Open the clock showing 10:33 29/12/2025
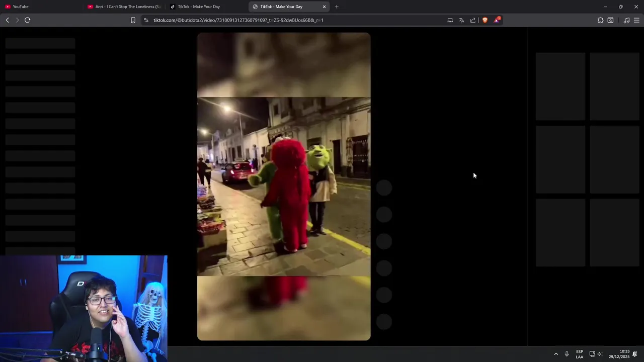The height and width of the screenshot is (362, 644). pos(619,354)
